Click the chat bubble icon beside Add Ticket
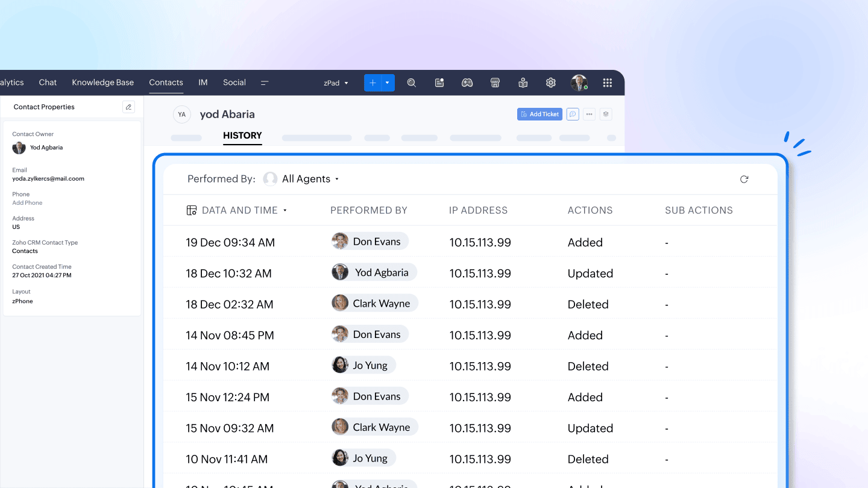Screen dimensions: 868x488 pos(573,114)
